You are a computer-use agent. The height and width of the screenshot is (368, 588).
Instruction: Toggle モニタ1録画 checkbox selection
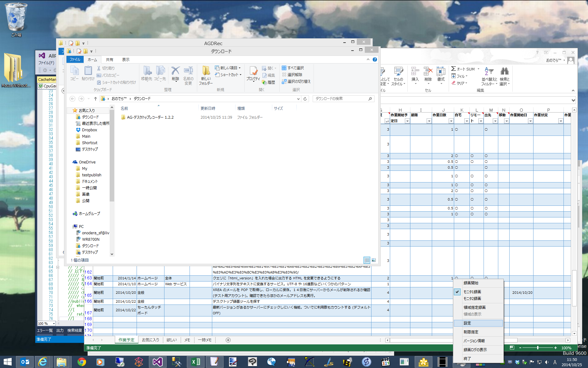tap(457, 291)
